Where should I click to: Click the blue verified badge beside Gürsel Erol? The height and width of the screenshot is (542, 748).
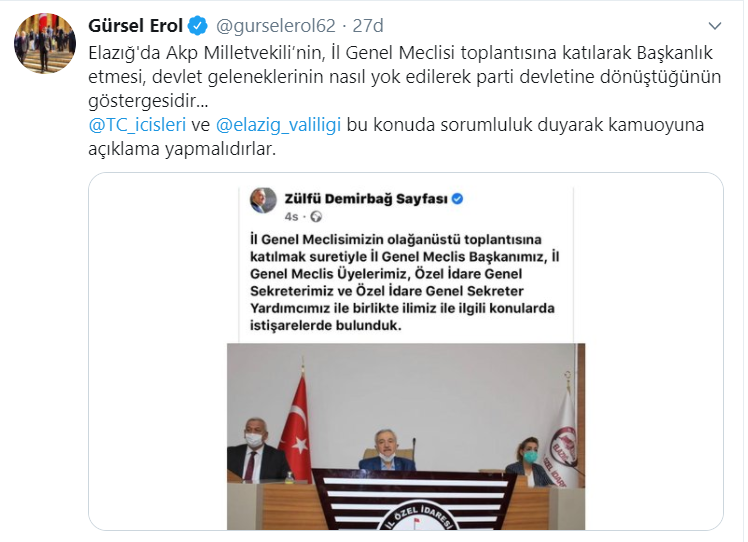[197, 26]
